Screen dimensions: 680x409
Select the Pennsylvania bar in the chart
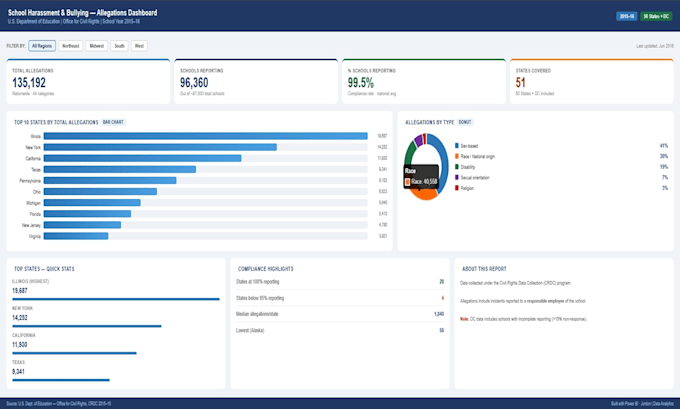[110, 180]
